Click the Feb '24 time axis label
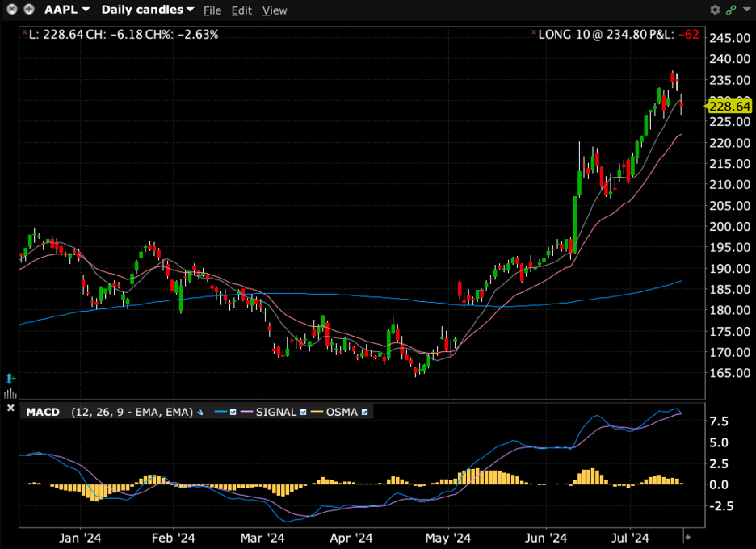The image size is (756, 549). (174, 538)
